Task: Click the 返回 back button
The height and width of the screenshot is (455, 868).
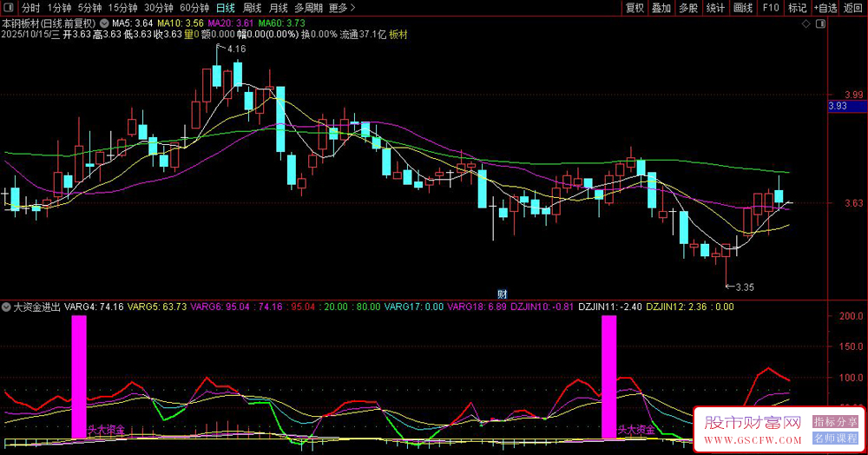Action: [x=853, y=8]
